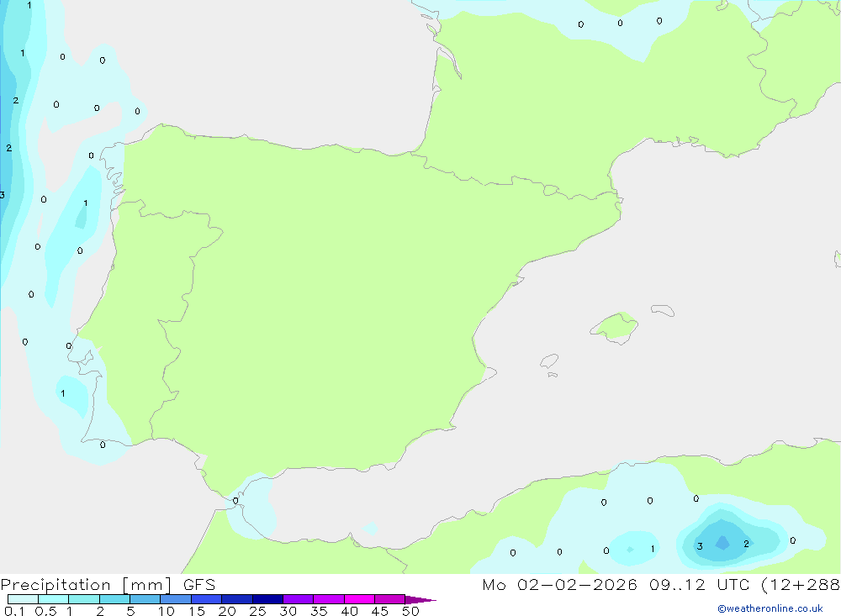Image resolution: width=841 pixels, height=616 pixels.
Task: Click the '0.5' legend scale label
Action: tap(45, 611)
